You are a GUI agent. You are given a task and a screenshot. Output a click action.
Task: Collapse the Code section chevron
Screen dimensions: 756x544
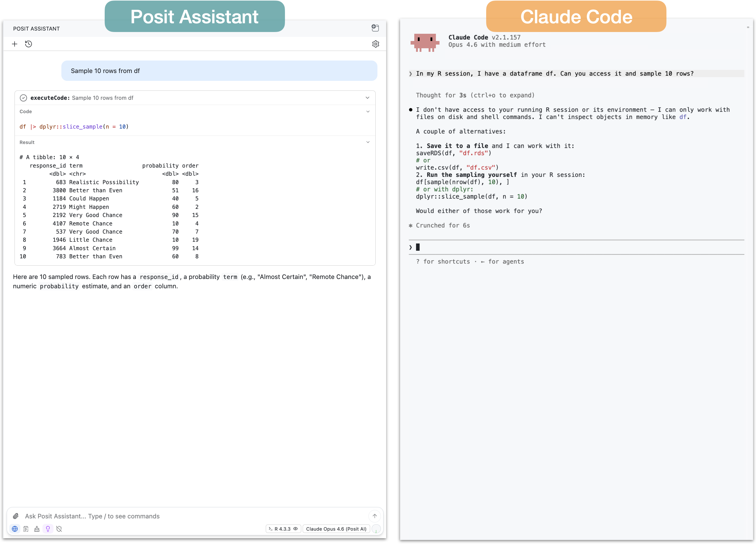click(x=368, y=111)
